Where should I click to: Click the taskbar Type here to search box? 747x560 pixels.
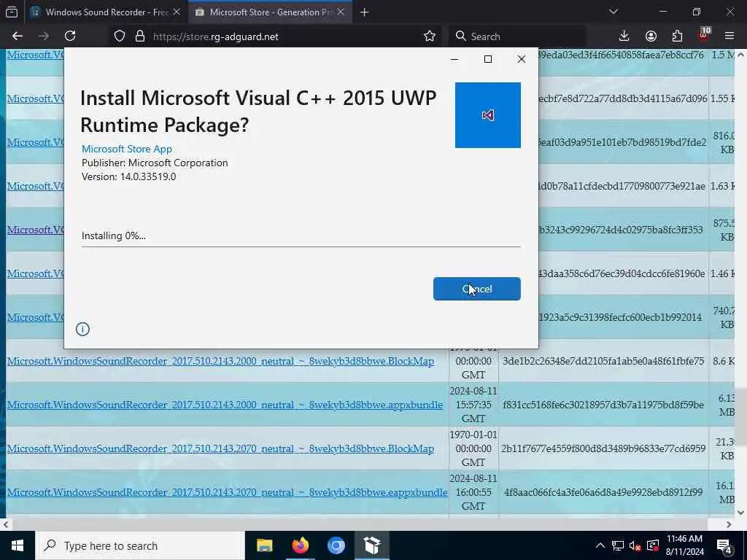[x=140, y=545]
